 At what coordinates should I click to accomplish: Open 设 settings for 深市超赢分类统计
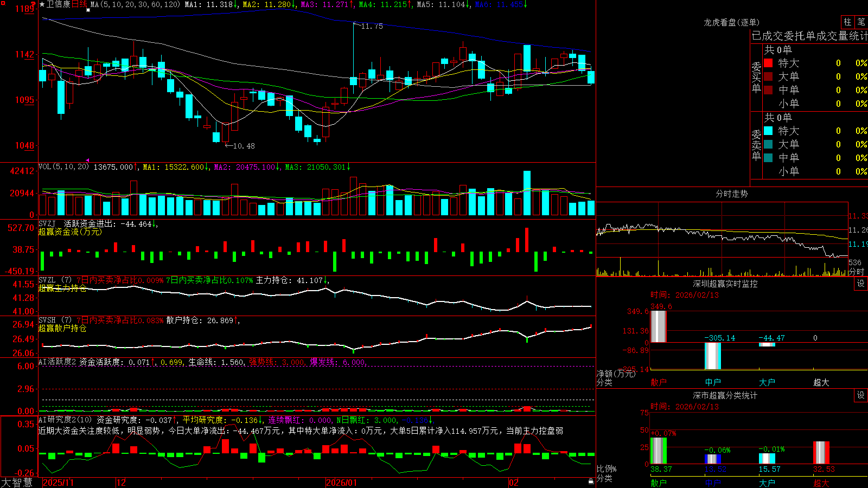pyautogui.click(x=861, y=395)
